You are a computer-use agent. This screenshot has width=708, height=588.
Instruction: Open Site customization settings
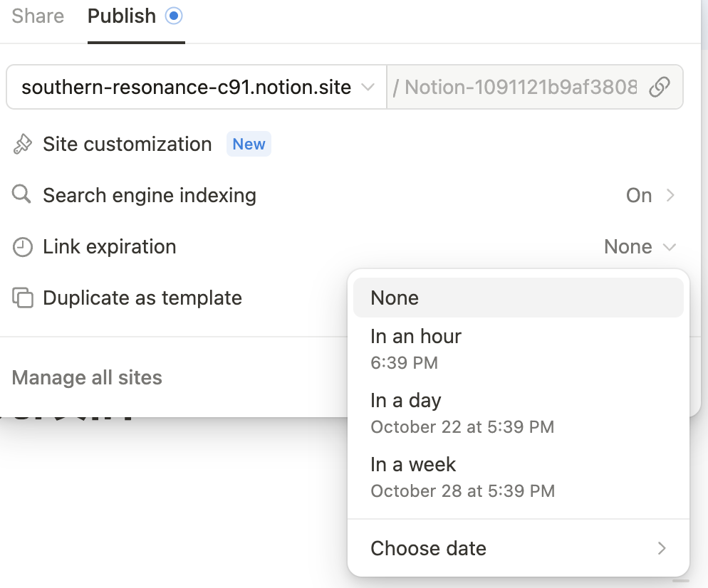(127, 145)
